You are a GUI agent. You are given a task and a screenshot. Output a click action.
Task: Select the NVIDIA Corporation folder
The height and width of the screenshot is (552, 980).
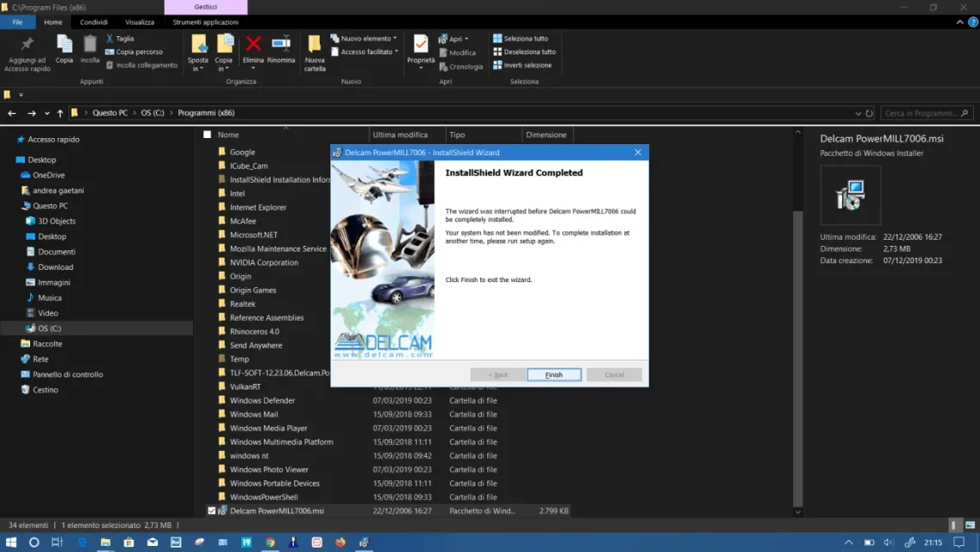point(264,262)
